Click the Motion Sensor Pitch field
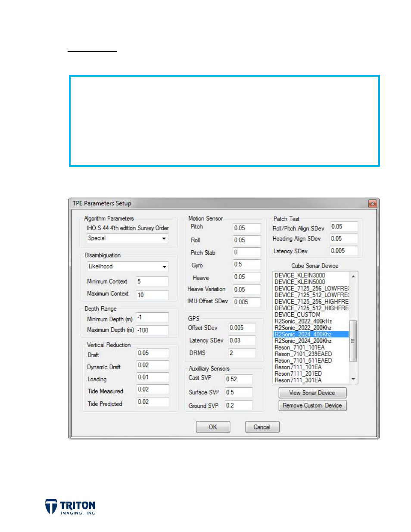The height and width of the screenshot is (532, 411). (x=247, y=228)
